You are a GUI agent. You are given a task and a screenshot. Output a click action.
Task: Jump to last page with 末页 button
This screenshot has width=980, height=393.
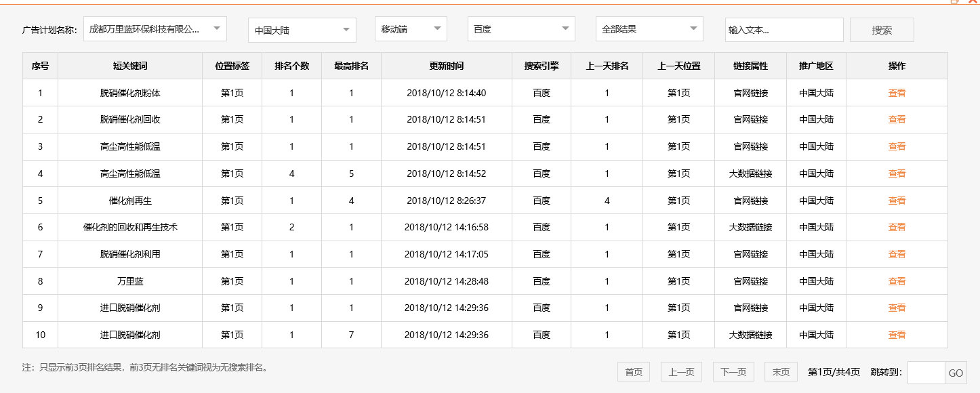(780, 371)
